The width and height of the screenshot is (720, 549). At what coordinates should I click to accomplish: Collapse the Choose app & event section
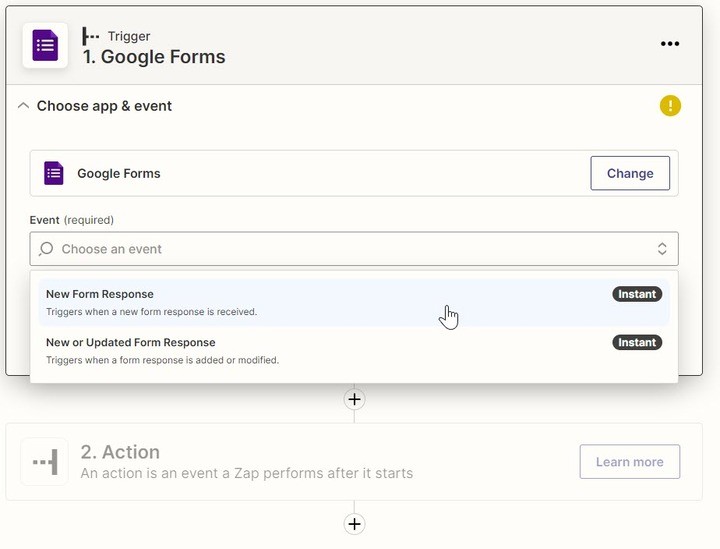pyautogui.click(x=23, y=106)
